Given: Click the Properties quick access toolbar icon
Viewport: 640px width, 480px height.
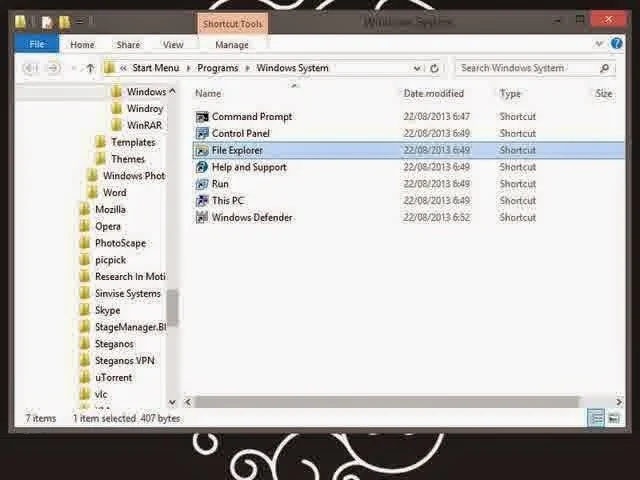Looking at the screenshot, I should pyautogui.click(x=47, y=21).
